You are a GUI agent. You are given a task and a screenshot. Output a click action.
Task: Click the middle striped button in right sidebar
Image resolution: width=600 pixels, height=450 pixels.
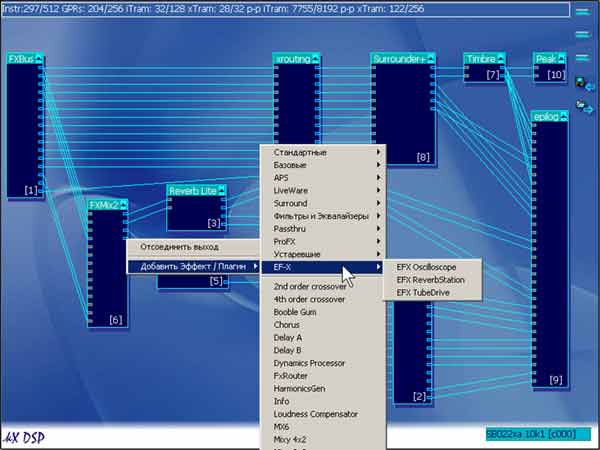click(x=583, y=34)
